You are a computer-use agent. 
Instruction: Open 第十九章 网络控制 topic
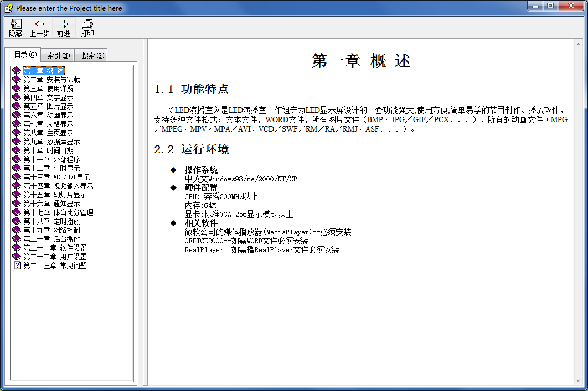coord(51,230)
